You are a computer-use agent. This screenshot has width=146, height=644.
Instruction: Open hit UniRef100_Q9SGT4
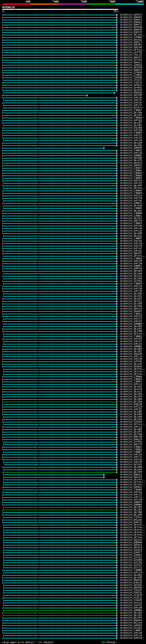pyautogui.click(x=131, y=15)
